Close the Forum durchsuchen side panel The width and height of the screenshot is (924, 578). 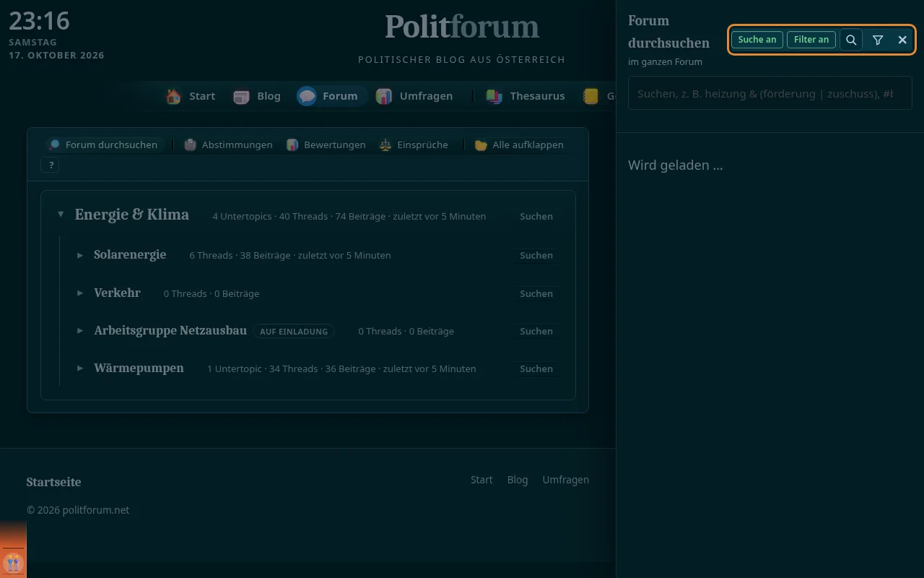[902, 40]
